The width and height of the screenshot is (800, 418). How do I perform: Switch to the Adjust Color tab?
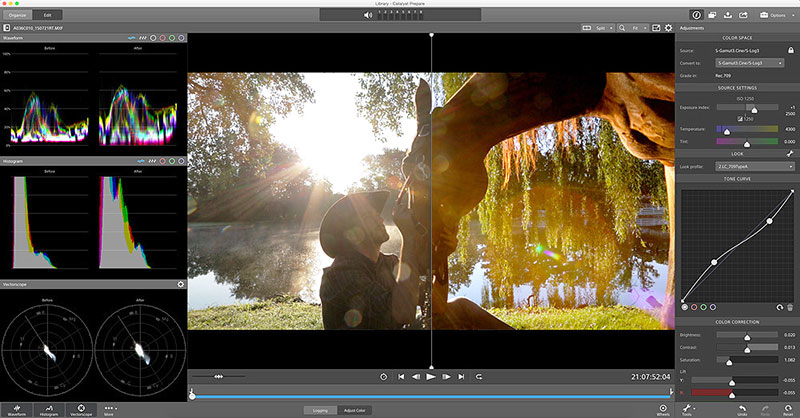(x=355, y=410)
